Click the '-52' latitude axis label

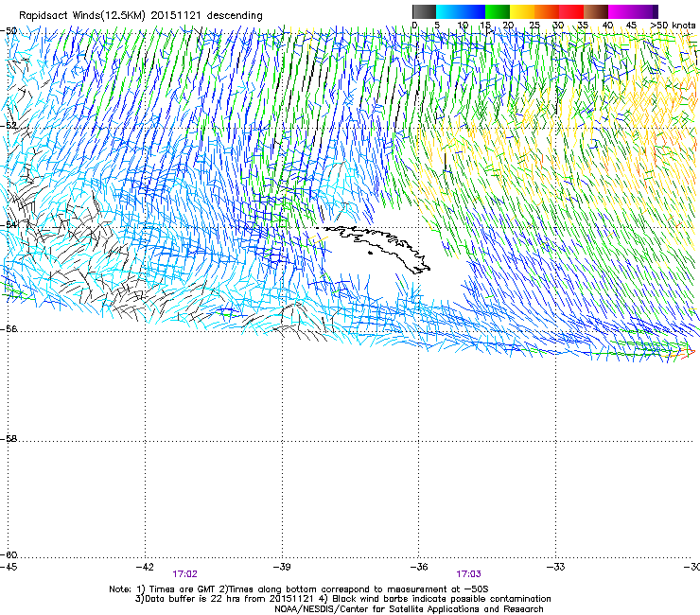[9, 126]
